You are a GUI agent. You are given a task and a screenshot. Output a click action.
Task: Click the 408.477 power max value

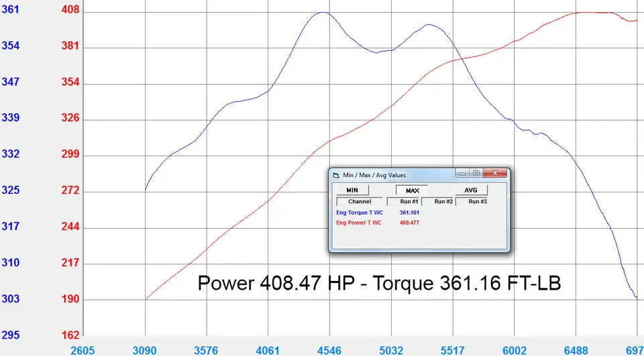pyautogui.click(x=409, y=223)
